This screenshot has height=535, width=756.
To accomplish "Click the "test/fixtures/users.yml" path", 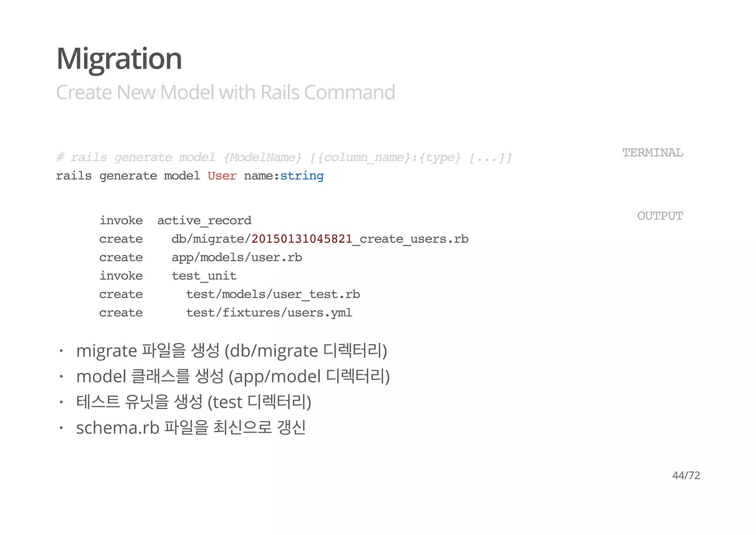I will click(x=269, y=313).
